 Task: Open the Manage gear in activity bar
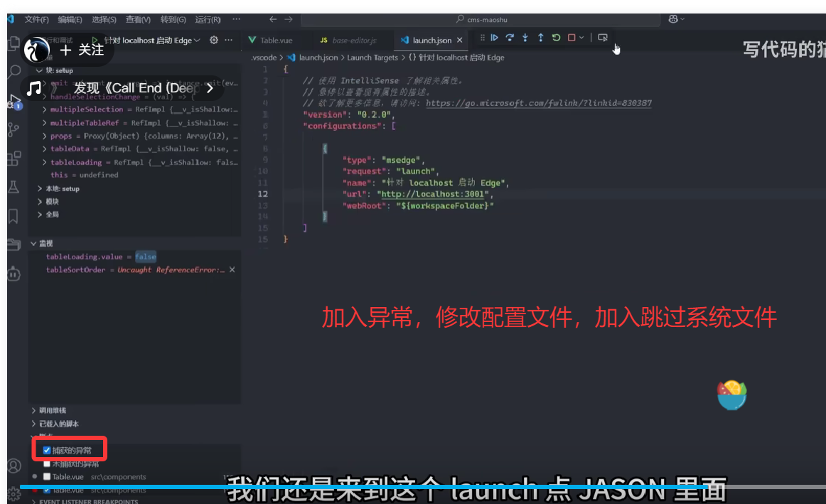14,494
